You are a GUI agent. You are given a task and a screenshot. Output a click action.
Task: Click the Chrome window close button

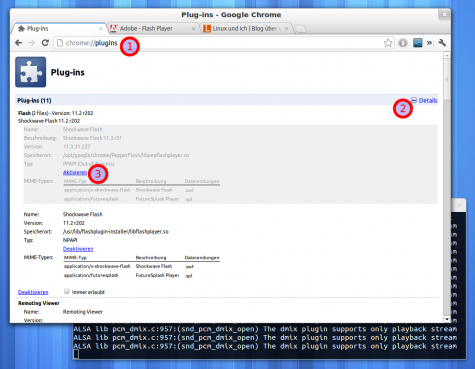(444, 15)
